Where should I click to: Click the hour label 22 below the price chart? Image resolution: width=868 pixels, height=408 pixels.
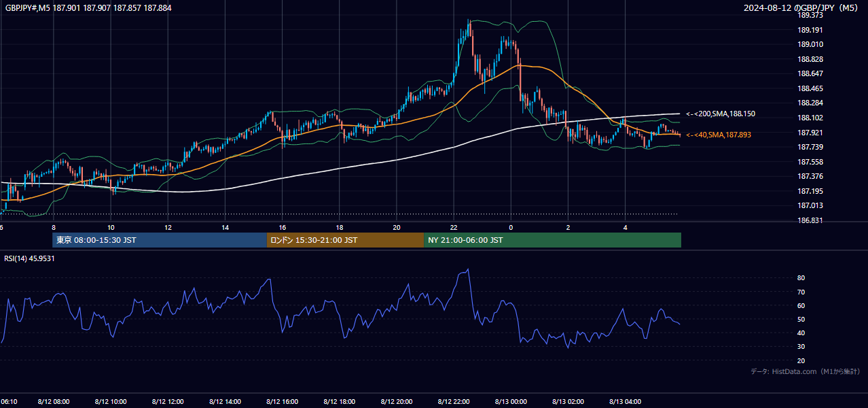pos(454,227)
